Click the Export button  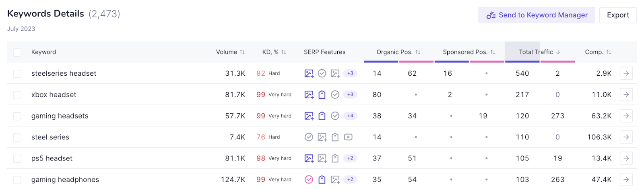618,15
